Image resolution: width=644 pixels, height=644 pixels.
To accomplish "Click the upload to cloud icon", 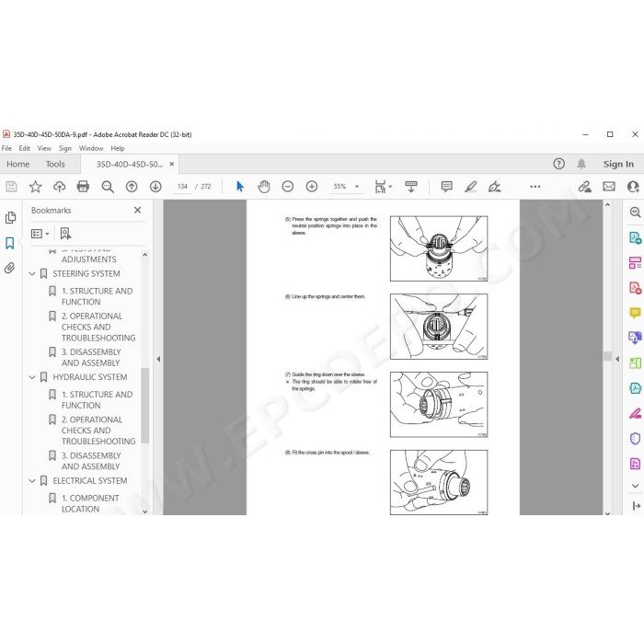I will [x=60, y=187].
